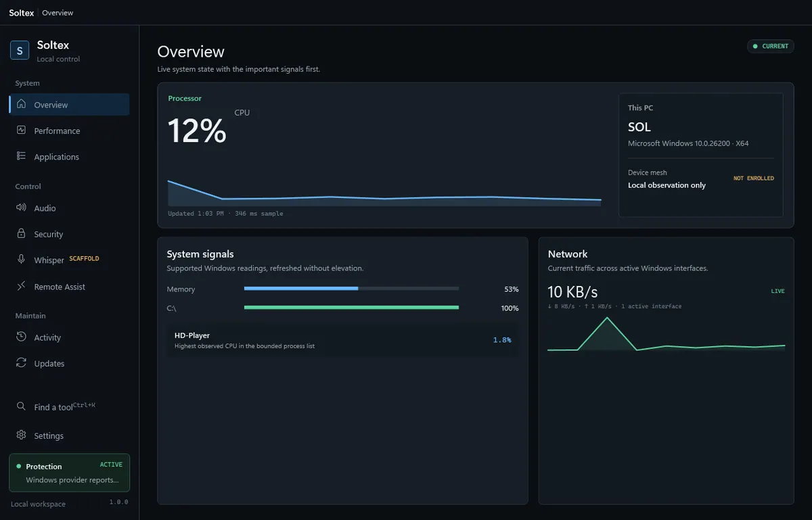Click the 53% memory value

point(511,289)
